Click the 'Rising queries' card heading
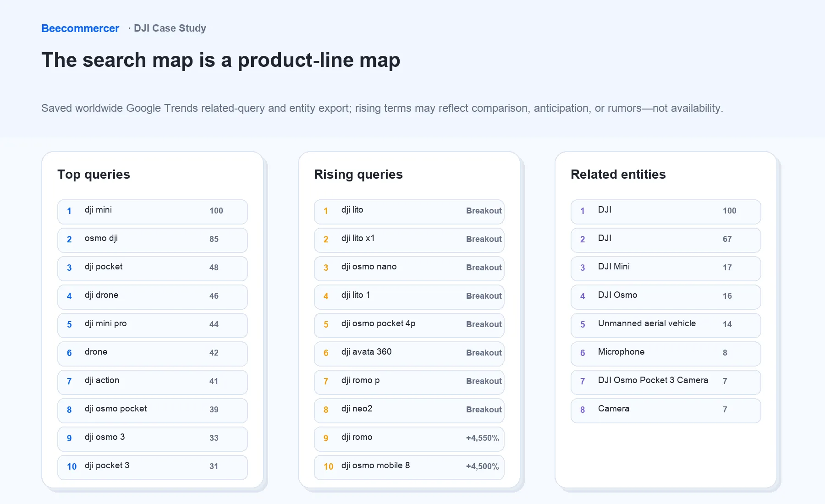The image size is (825, 504). (358, 175)
